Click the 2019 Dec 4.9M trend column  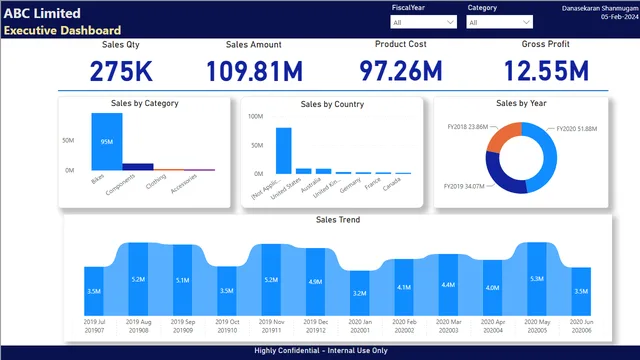(316, 282)
